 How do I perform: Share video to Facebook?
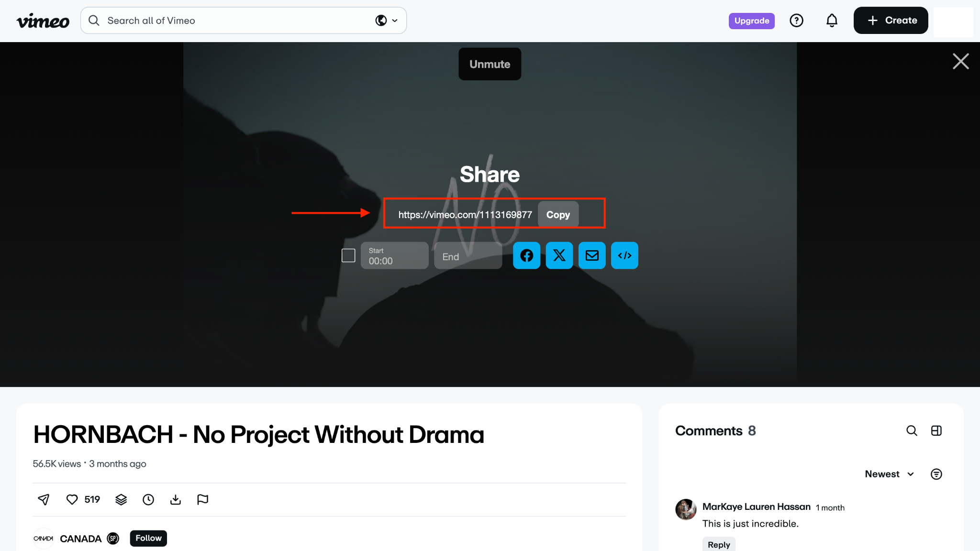point(526,255)
